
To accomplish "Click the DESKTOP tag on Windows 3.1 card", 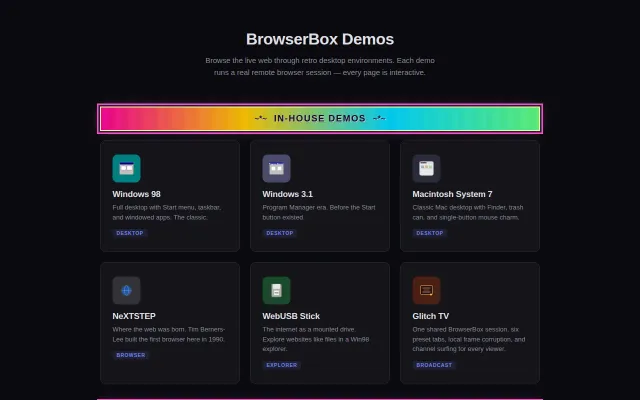I will (280, 233).
